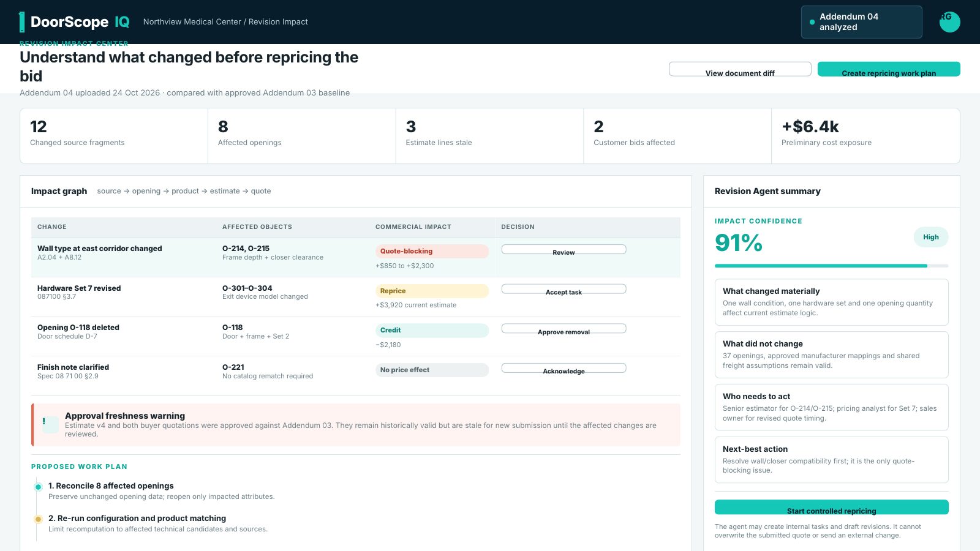Click Review for wall type change

point(563,249)
